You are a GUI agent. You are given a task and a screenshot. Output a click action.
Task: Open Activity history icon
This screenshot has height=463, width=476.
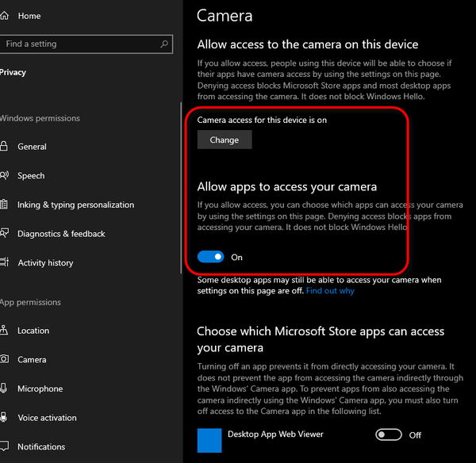4,263
